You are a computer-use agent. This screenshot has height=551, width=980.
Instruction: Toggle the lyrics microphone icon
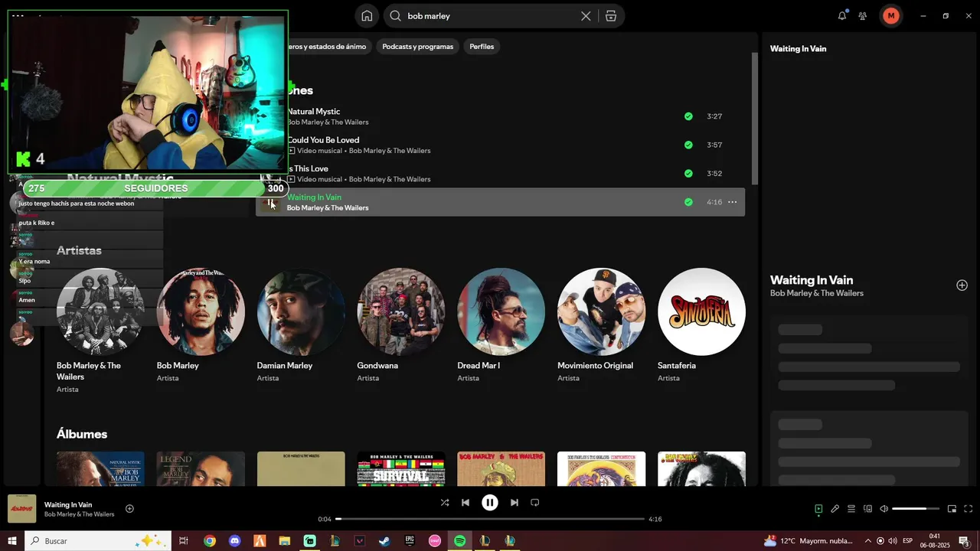pyautogui.click(x=835, y=509)
